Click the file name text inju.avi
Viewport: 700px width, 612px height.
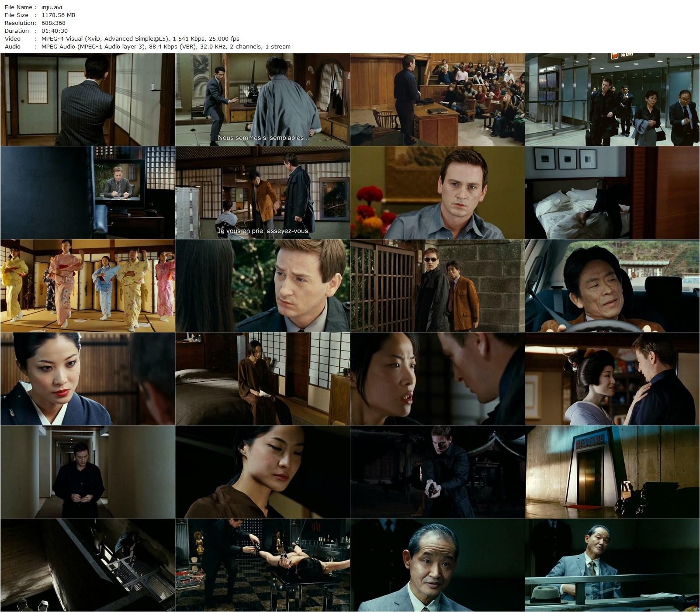[52, 7]
